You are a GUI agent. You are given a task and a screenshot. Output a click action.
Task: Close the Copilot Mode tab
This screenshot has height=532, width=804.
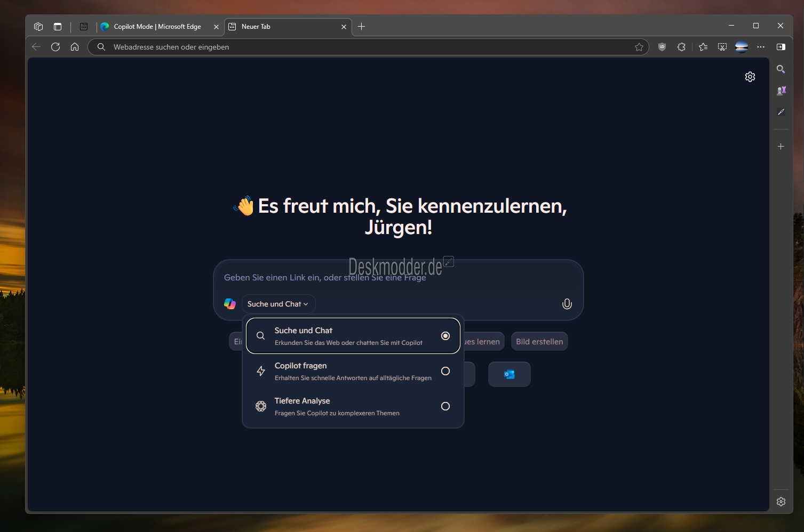click(x=216, y=27)
